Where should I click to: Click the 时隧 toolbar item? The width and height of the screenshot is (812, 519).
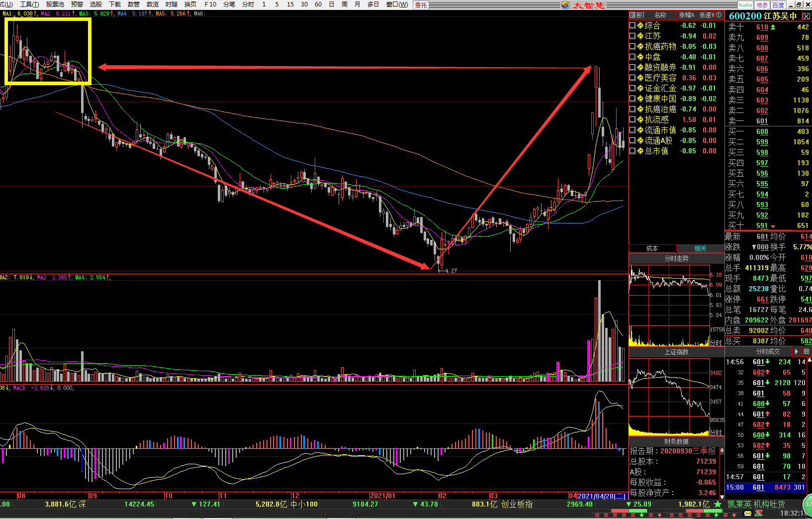pos(172,4)
